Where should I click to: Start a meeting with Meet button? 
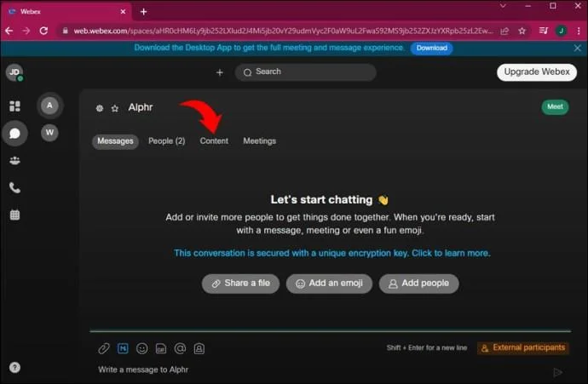[x=555, y=106]
